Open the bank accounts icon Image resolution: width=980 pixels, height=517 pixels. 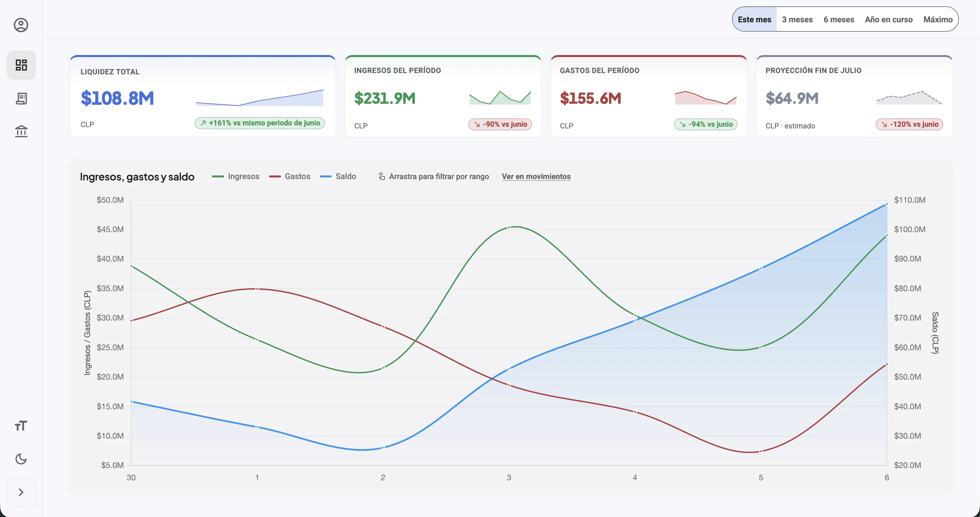click(21, 131)
